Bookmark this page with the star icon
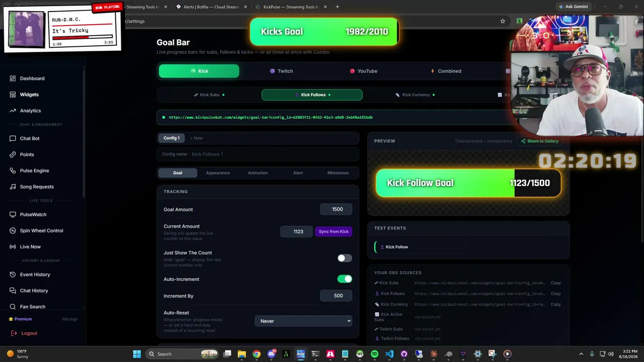 pyautogui.click(x=503, y=21)
